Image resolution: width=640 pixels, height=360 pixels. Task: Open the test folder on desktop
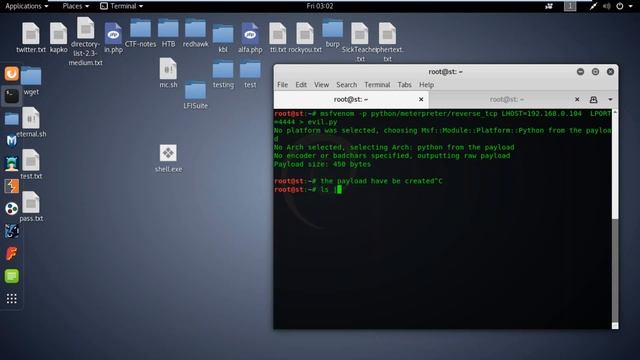click(250, 69)
